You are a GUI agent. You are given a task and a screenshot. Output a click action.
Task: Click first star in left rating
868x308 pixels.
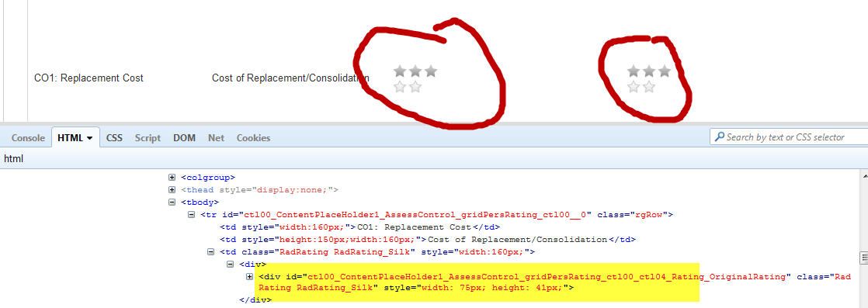[400, 71]
